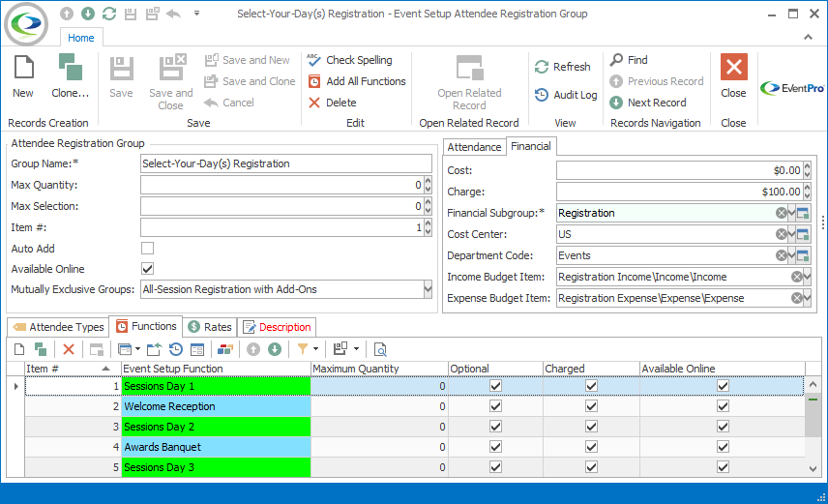The height and width of the screenshot is (504, 828).
Task: Click in the Group Name field
Action: (x=286, y=163)
